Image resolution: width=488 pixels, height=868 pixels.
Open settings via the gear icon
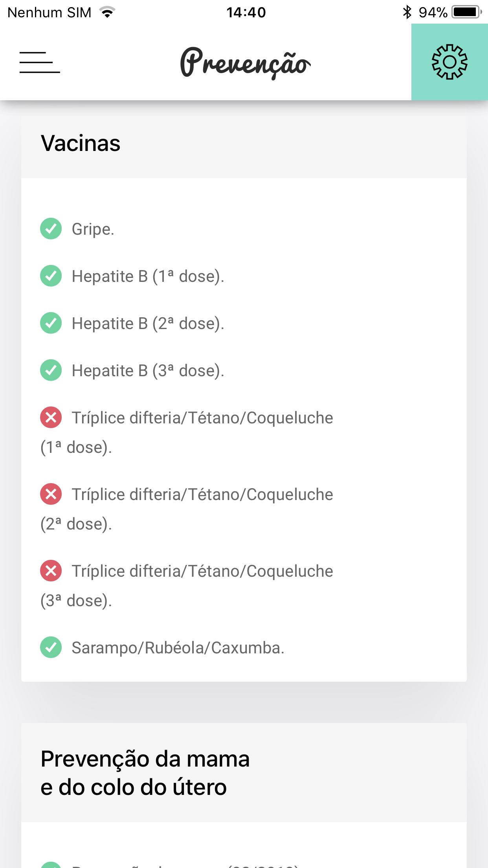[449, 62]
